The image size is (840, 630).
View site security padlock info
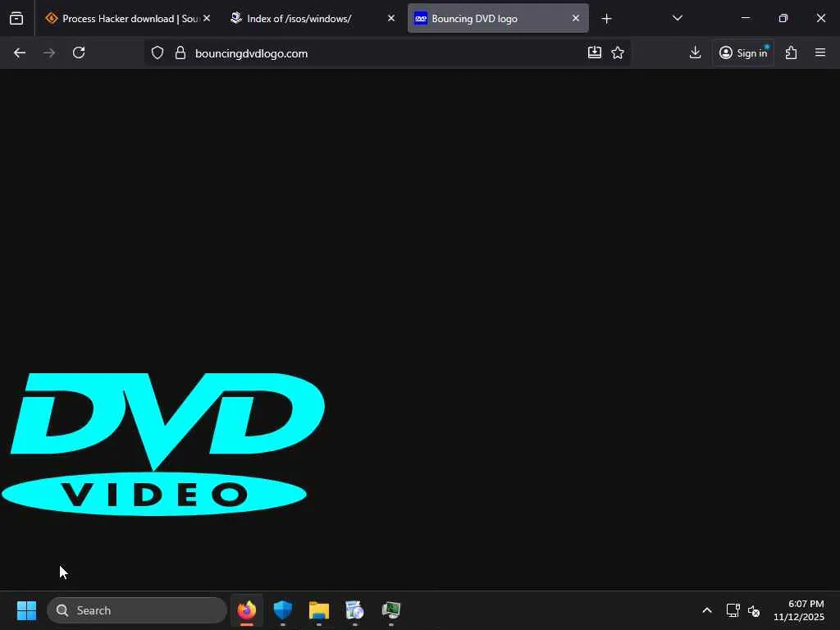pyautogui.click(x=180, y=52)
